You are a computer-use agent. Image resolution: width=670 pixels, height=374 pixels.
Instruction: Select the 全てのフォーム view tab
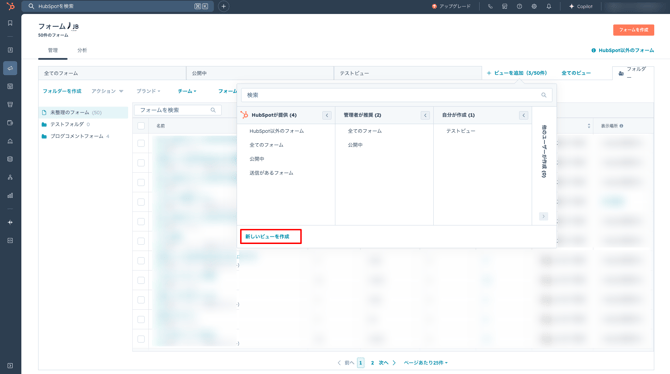click(x=112, y=73)
